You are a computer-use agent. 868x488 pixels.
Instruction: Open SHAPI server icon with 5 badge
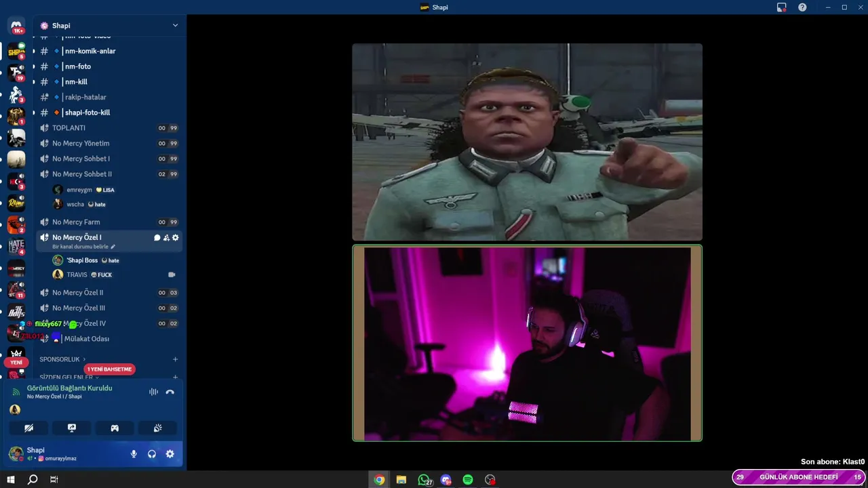point(16,52)
